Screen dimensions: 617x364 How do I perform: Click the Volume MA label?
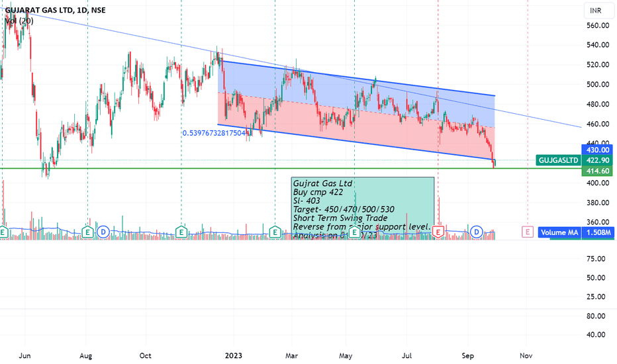pos(559,232)
